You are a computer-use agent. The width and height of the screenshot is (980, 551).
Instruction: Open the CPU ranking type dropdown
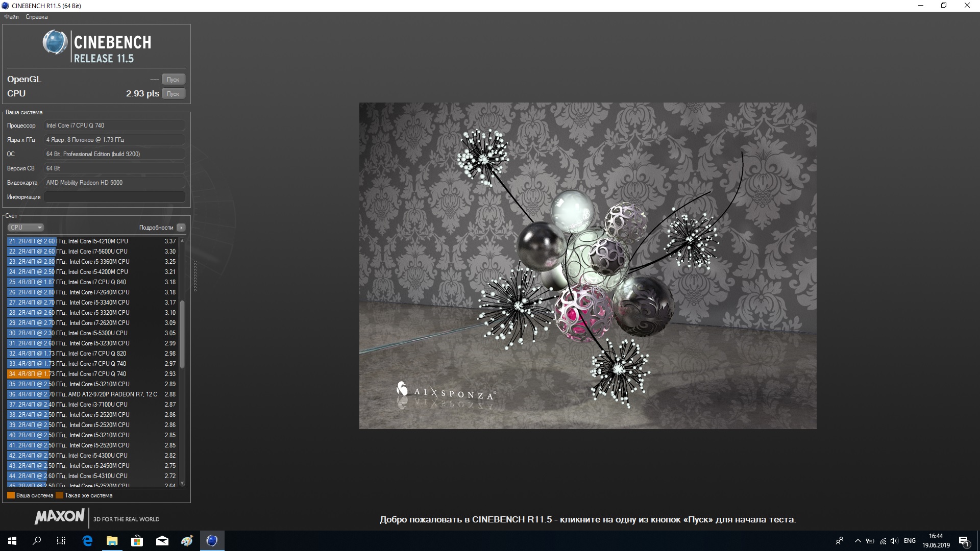26,228
